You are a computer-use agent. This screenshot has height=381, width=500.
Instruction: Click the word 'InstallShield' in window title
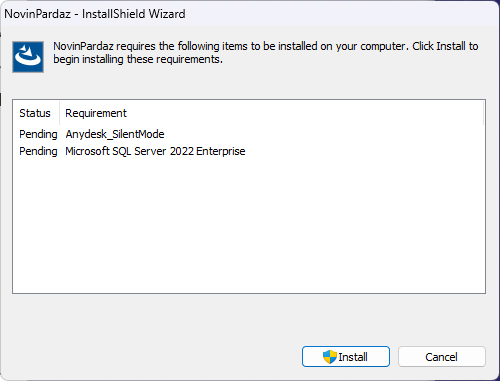(x=113, y=14)
